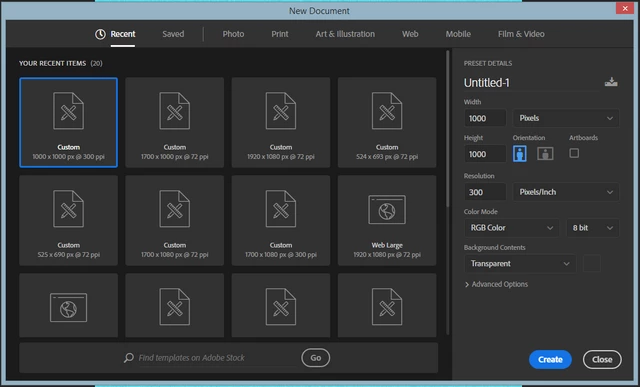The height and width of the screenshot is (387, 640).
Task: Open the Web tab
Action: coord(410,34)
